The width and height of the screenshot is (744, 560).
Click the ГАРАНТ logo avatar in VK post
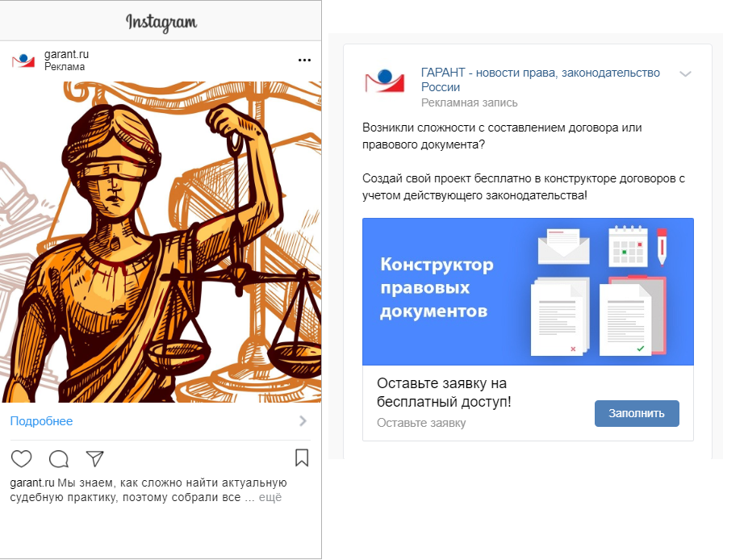pyautogui.click(x=384, y=81)
